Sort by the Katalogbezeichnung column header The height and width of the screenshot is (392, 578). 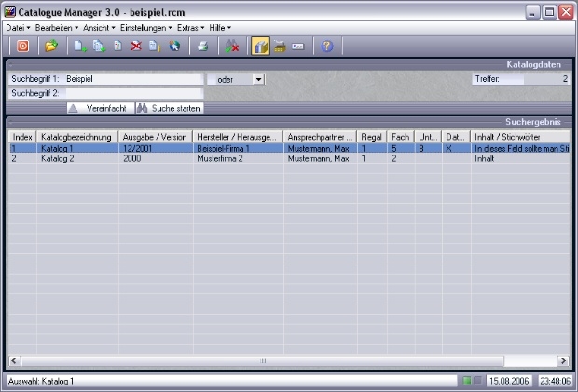tap(78, 137)
